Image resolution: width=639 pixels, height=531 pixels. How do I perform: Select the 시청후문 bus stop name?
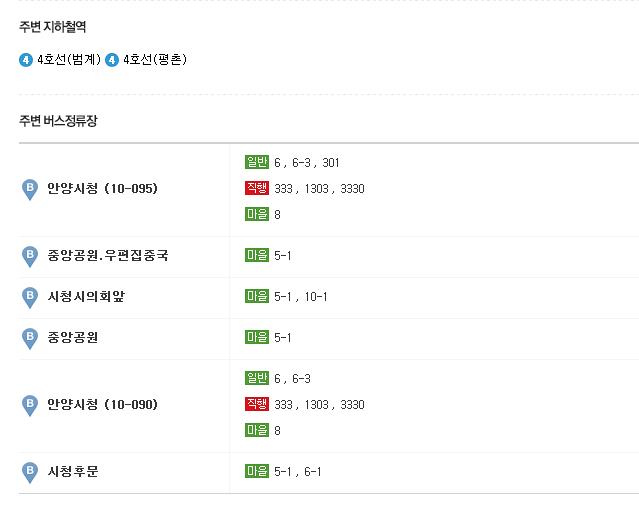click(73, 472)
